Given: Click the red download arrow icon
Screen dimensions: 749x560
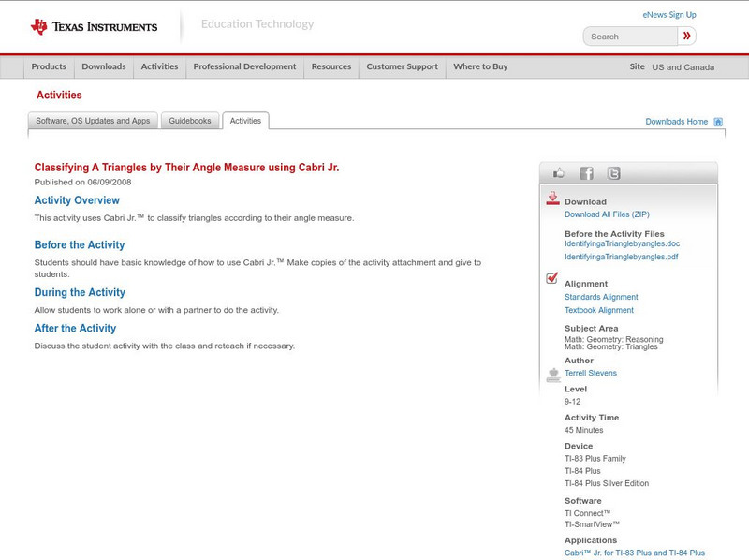Looking at the screenshot, I should [552, 199].
